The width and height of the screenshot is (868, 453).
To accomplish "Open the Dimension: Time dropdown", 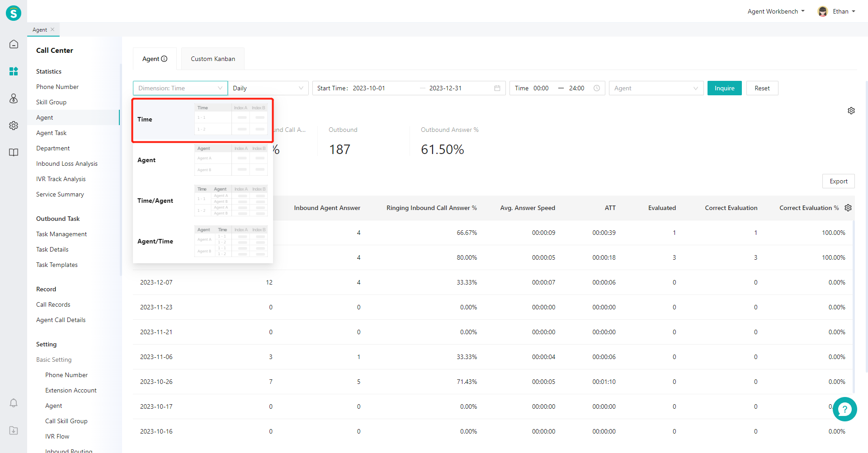I will coord(180,88).
